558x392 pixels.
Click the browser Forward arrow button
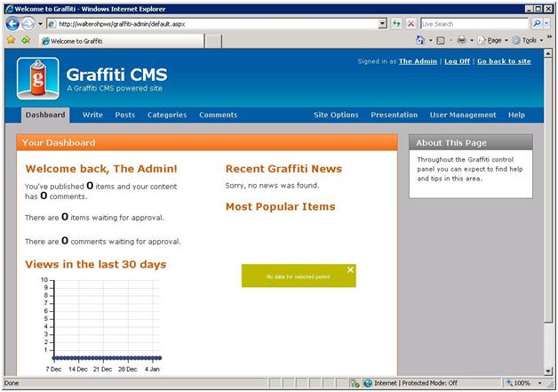click(x=28, y=24)
